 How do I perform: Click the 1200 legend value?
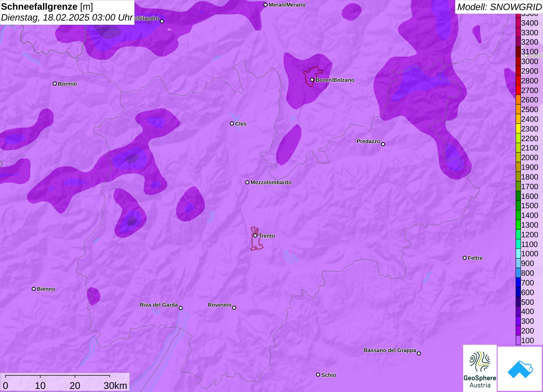pyautogui.click(x=529, y=235)
